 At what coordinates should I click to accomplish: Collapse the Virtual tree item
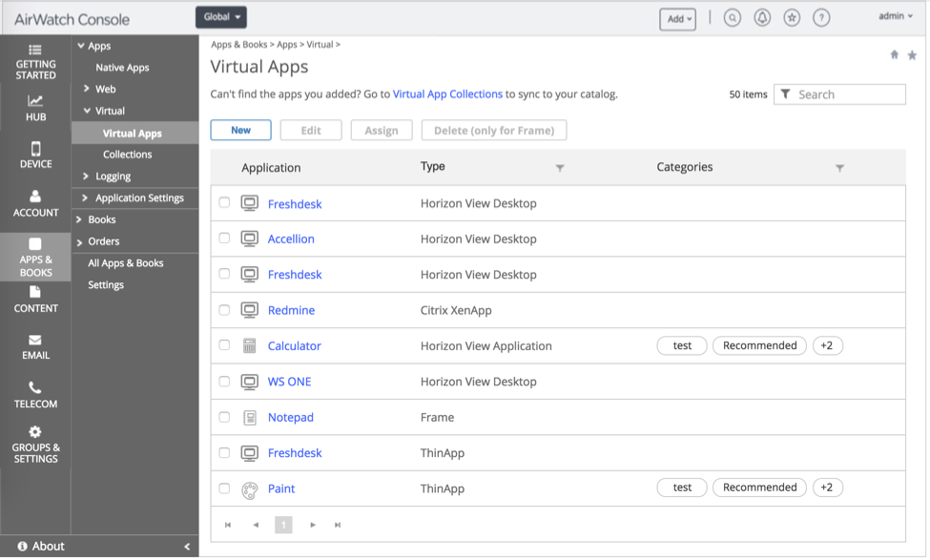87,111
